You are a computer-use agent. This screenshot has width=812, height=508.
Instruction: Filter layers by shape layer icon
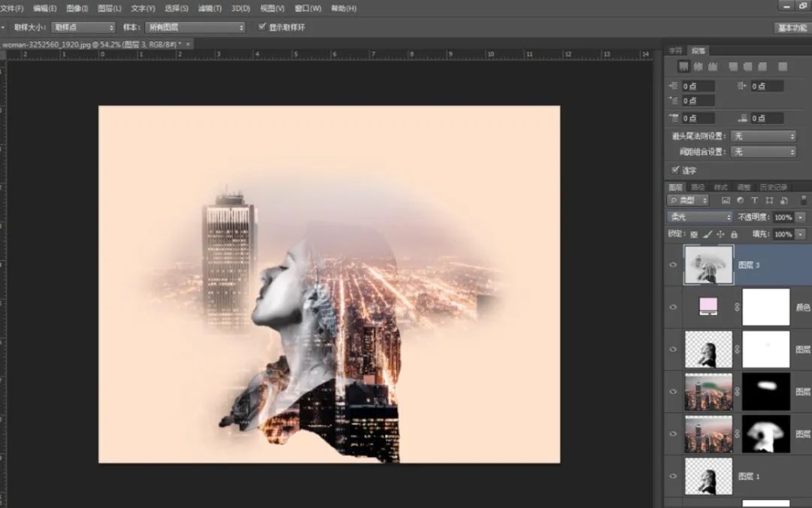[769, 201]
